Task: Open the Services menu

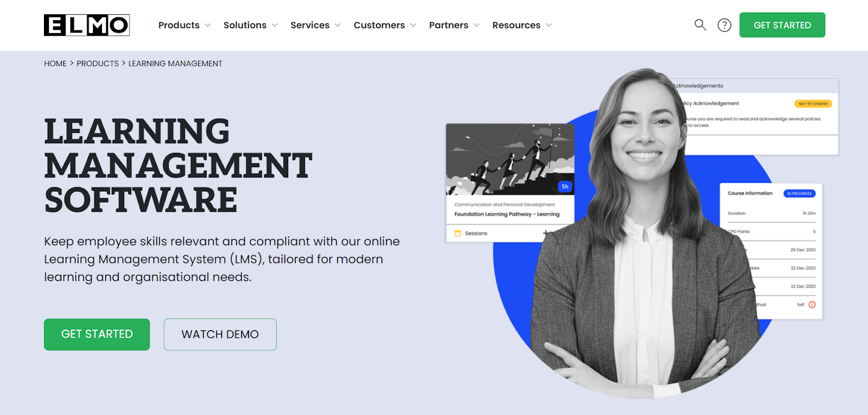Action: coord(310,25)
